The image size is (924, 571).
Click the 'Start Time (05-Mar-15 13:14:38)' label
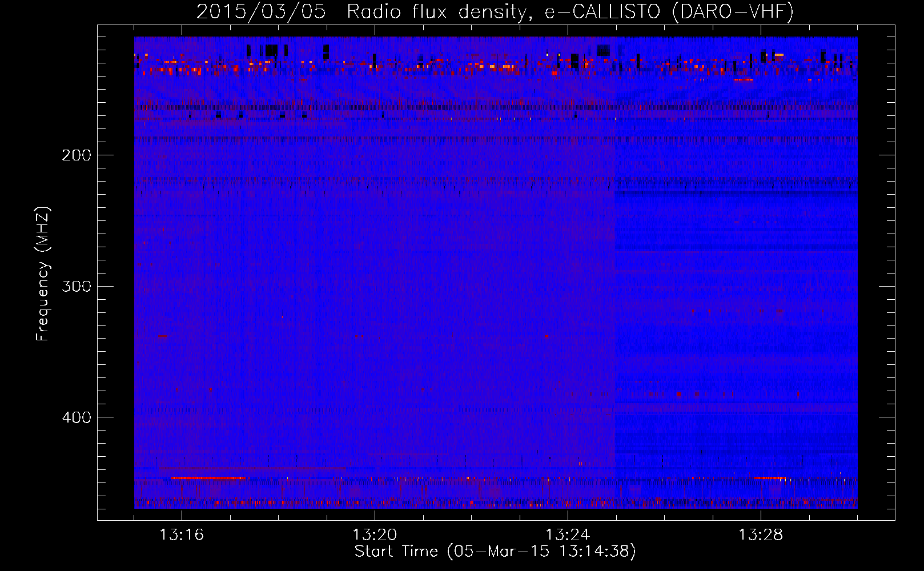(x=495, y=552)
